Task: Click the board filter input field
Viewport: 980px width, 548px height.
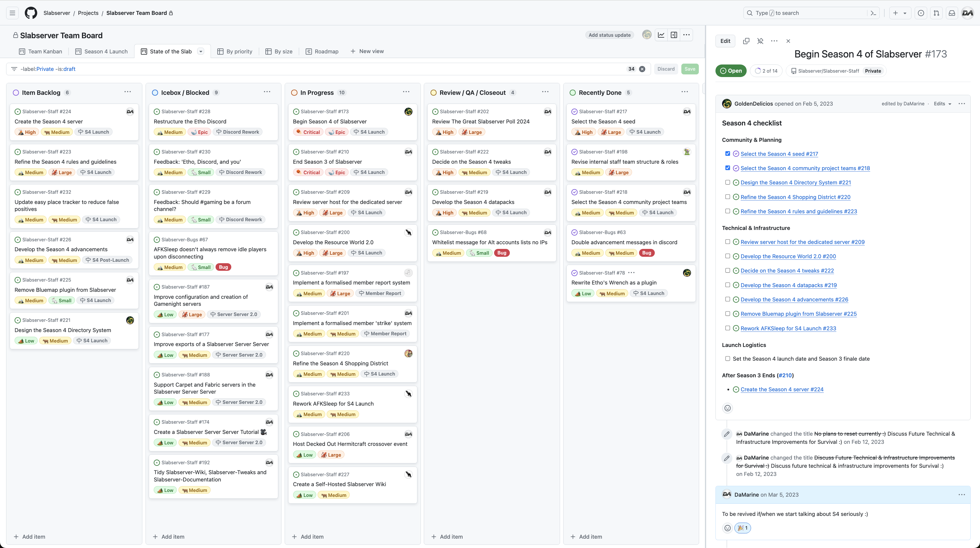Action: (320, 69)
